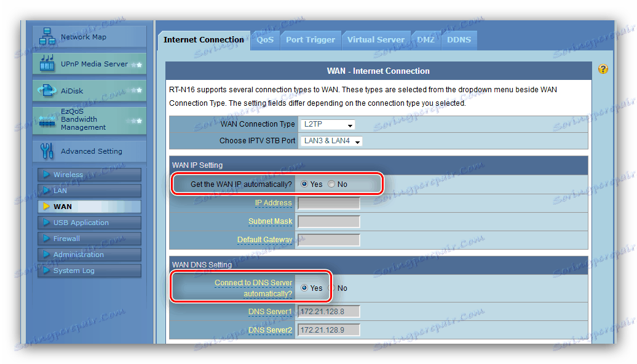Switch to the QoS tab
637x364 pixels.
(x=265, y=40)
